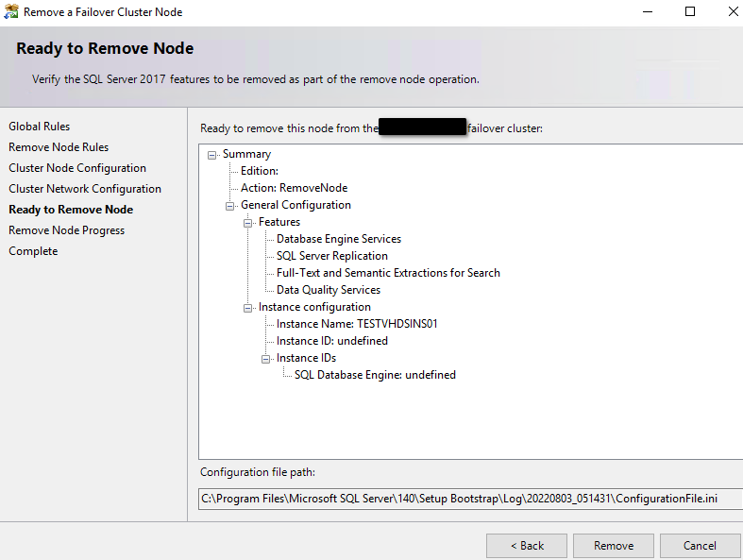The height and width of the screenshot is (560, 743).
Task: Select SQL Database Engine: undefined row
Action: point(375,375)
